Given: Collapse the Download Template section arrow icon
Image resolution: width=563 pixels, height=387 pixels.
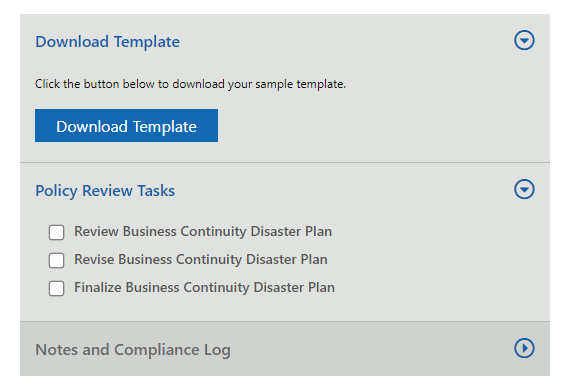Looking at the screenshot, I should [524, 40].
